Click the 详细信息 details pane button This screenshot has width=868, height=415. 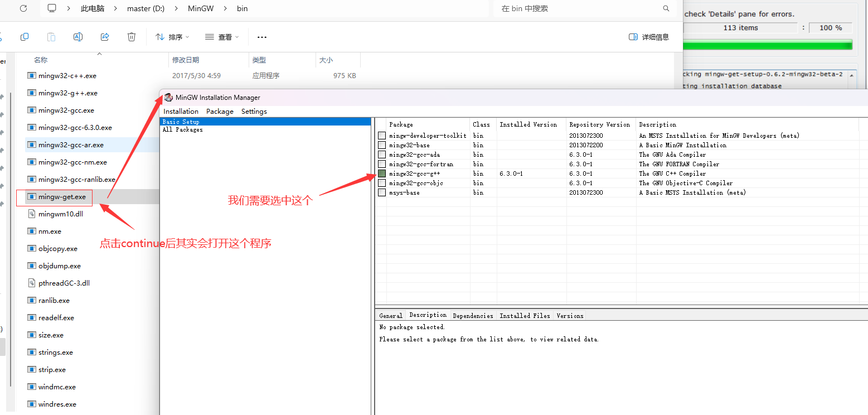(x=649, y=37)
